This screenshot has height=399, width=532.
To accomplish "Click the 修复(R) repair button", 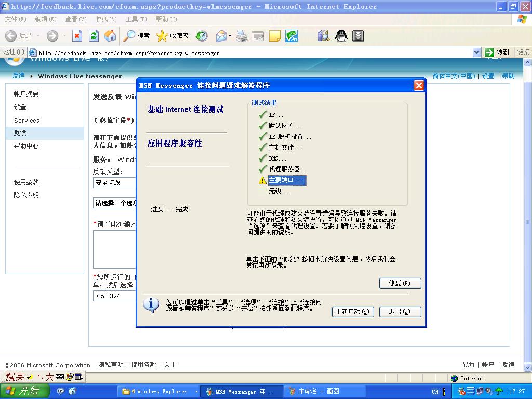I will click(x=400, y=283).
